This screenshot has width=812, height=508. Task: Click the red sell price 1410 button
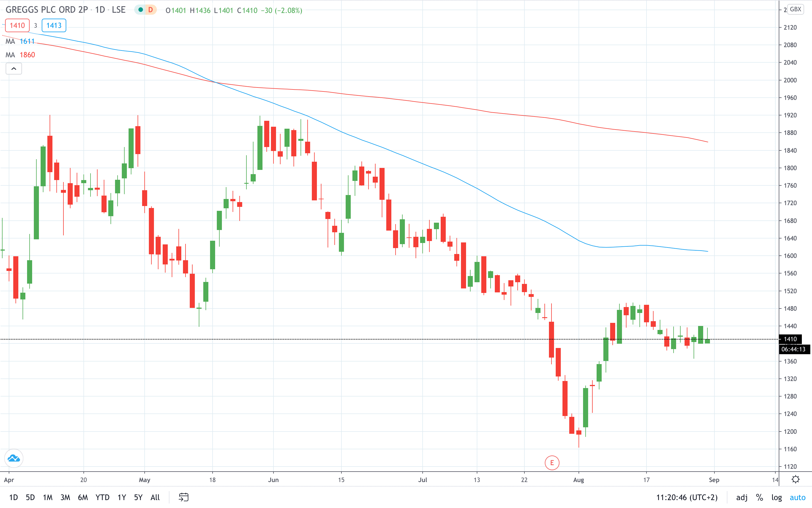coord(17,25)
